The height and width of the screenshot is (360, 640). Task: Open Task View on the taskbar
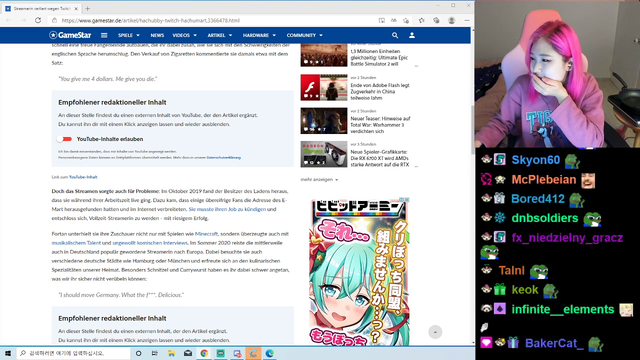tap(155, 353)
